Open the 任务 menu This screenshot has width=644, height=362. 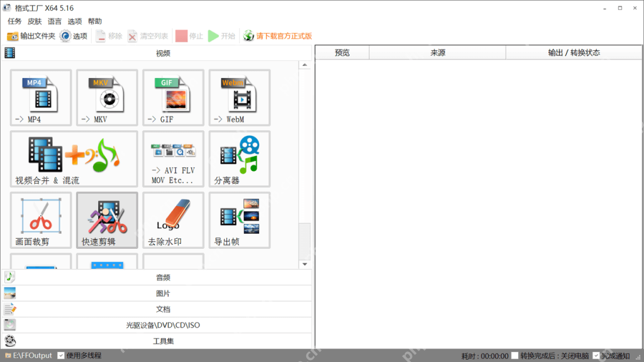pyautogui.click(x=14, y=21)
